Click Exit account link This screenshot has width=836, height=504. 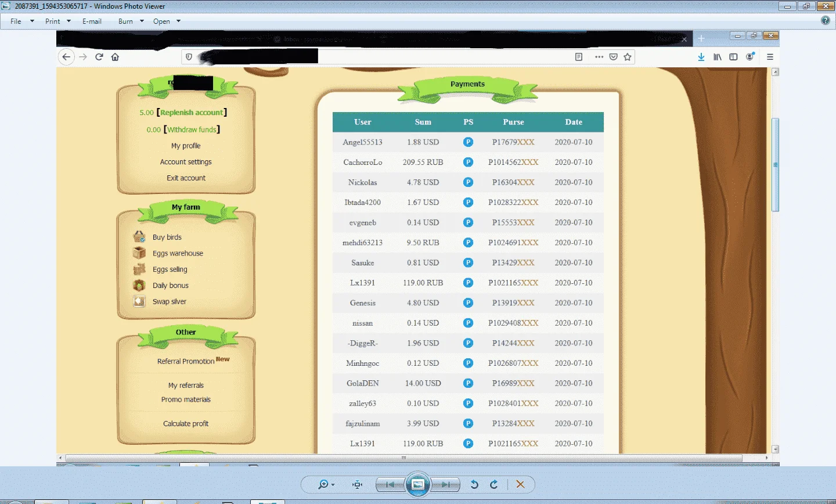pyautogui.click(x=186, y=178)
